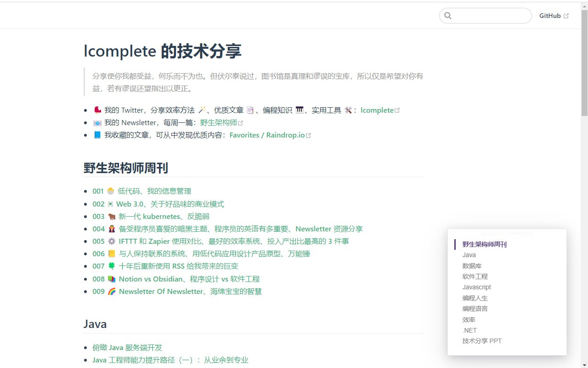
Task: Click the external-link icon after lcomplete
Action: pyautogui.click(x=397, y=110)
